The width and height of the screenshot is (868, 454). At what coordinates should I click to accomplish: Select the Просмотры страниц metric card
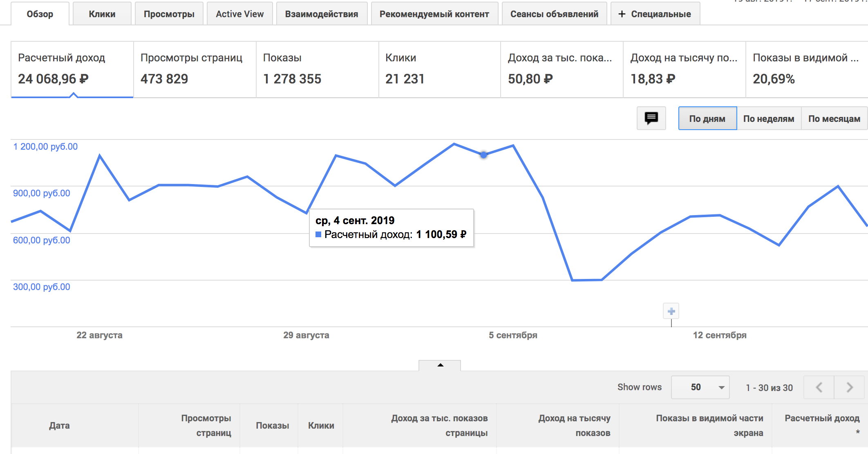pyautogui.click(x=195, y=69)
